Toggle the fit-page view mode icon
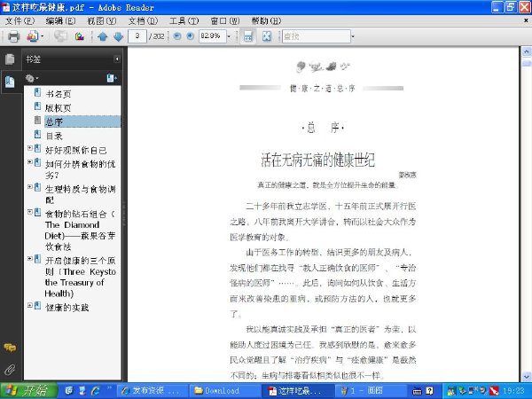Viewport: 532px width, 399px height. tap(267, 36)
